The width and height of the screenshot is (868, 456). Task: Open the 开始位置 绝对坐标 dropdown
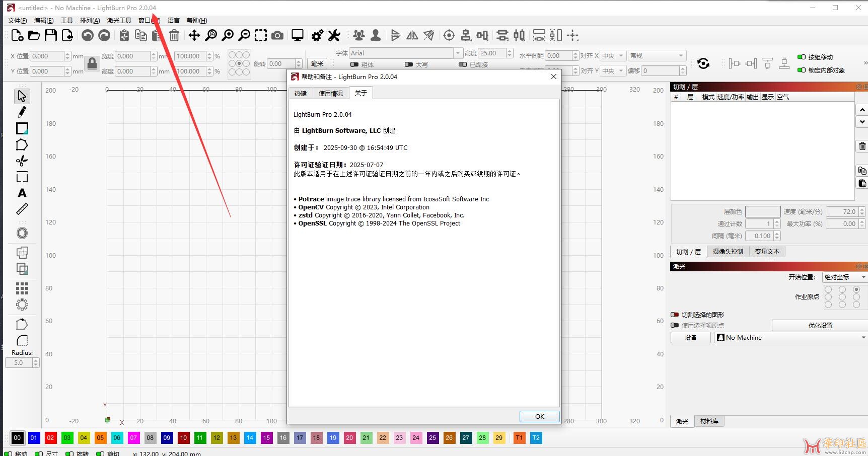point(844,277)
